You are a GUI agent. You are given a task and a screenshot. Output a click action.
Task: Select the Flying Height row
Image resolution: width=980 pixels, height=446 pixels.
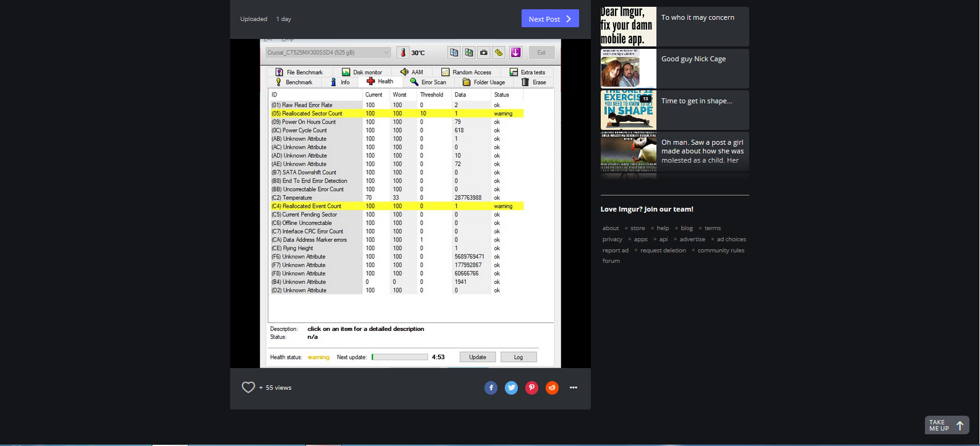[x=397, y=248]
